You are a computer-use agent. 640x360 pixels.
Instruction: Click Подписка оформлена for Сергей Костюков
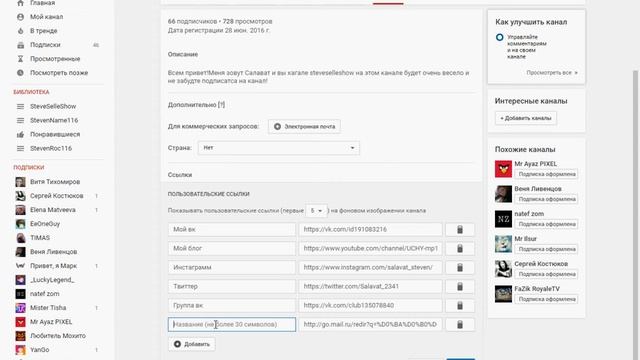pyautogui.click(x=547, y=274)
